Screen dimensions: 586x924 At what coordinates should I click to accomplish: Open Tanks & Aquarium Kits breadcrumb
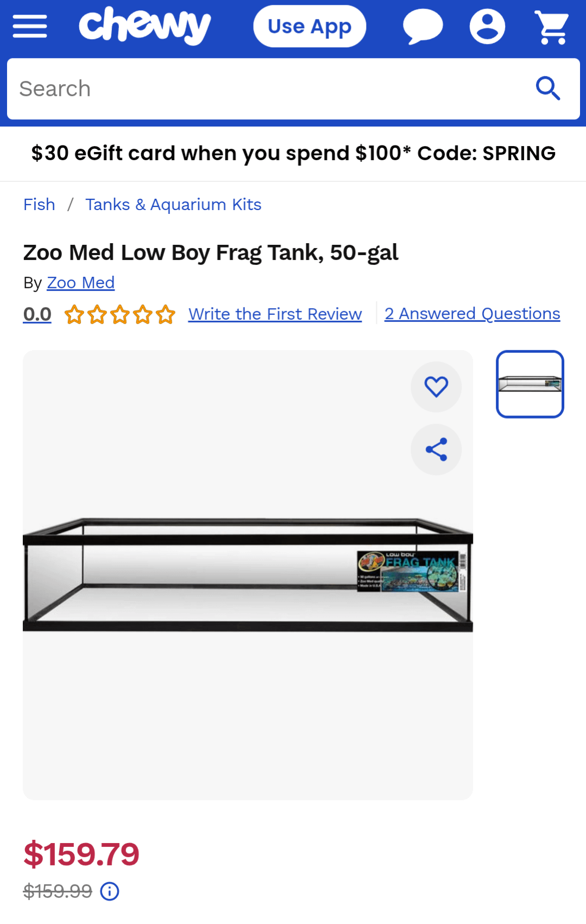[x=173, y=205]
